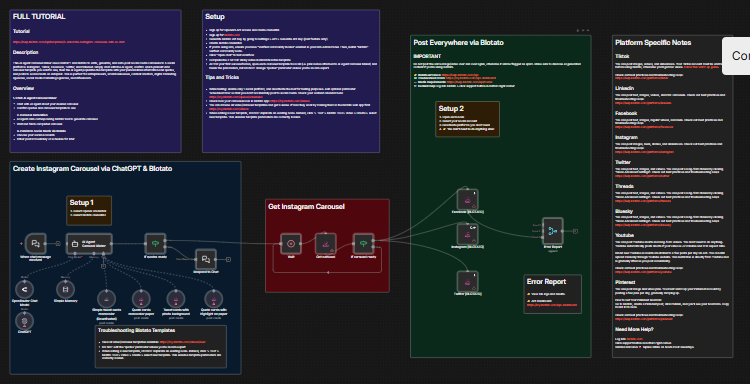Open the Simple Memory node

66,289
